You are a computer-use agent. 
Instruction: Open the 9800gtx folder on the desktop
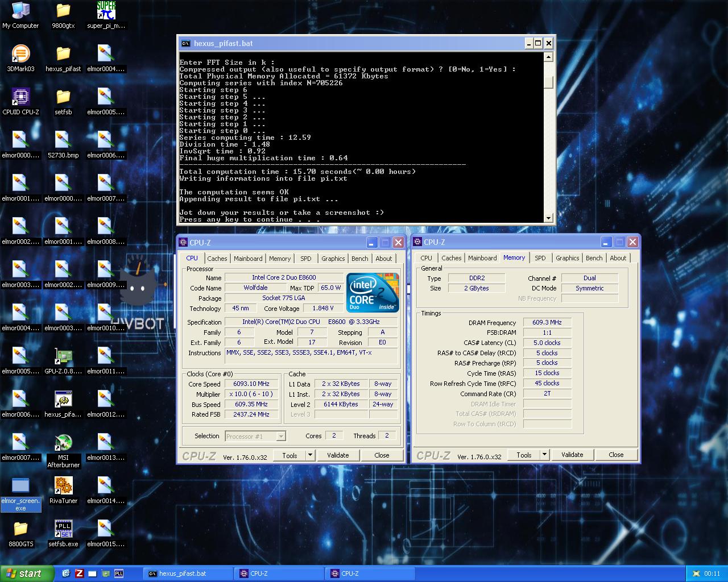coord(63,15)
